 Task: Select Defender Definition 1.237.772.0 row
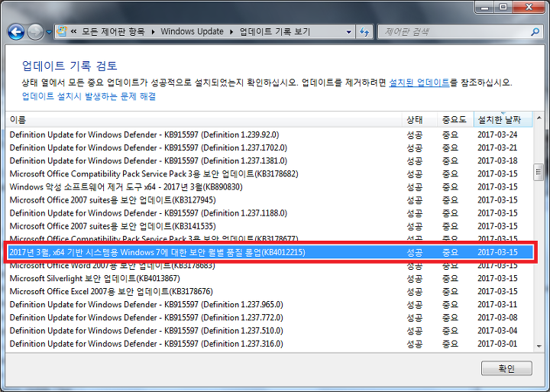click(x=270, y=318)
